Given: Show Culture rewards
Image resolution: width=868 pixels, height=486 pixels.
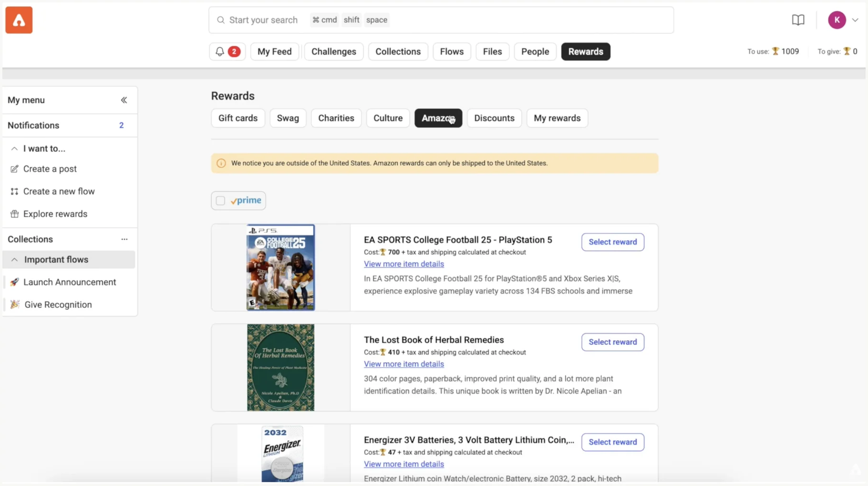Looking at the screenshot, I should coord(388,118).
